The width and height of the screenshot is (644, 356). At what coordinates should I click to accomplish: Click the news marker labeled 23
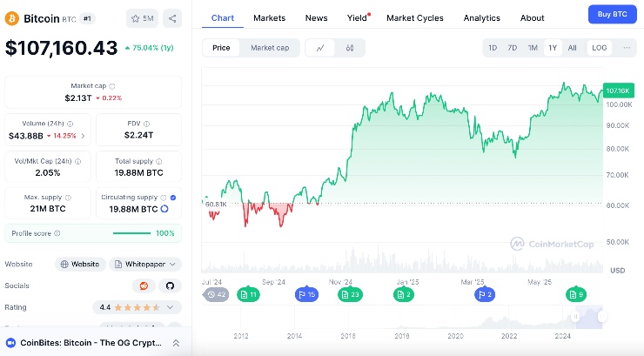click(x=350, y=294)
